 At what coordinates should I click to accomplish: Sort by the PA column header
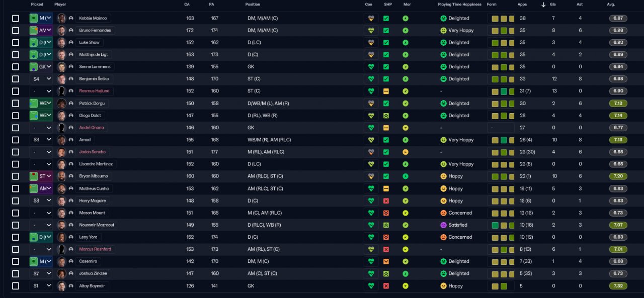[x=211, y=5]
